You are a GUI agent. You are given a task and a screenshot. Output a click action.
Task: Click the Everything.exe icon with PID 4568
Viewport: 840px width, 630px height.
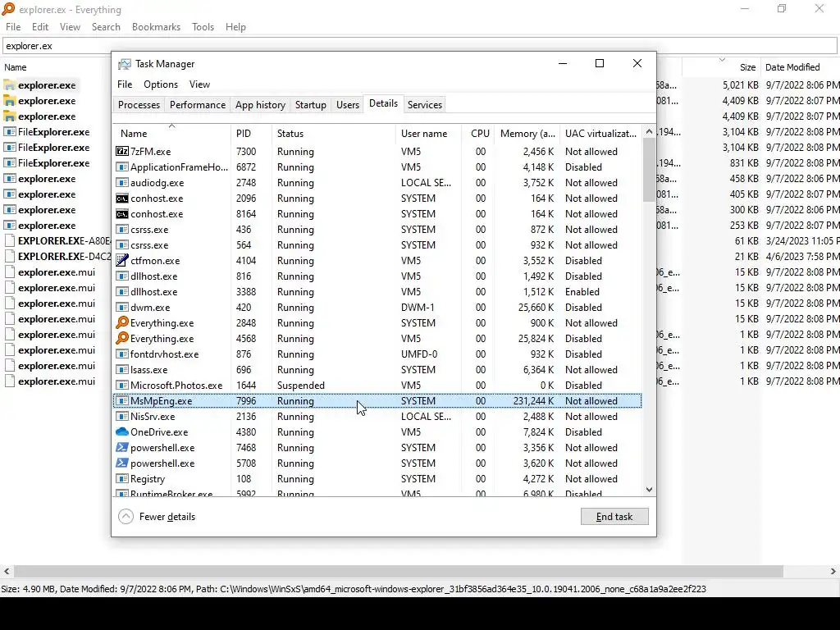(x=122, y=338)
